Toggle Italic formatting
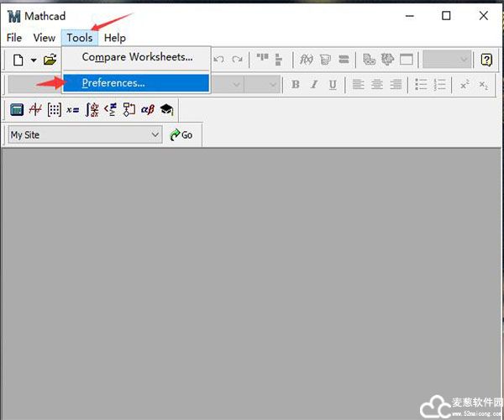 pos(314,85)
